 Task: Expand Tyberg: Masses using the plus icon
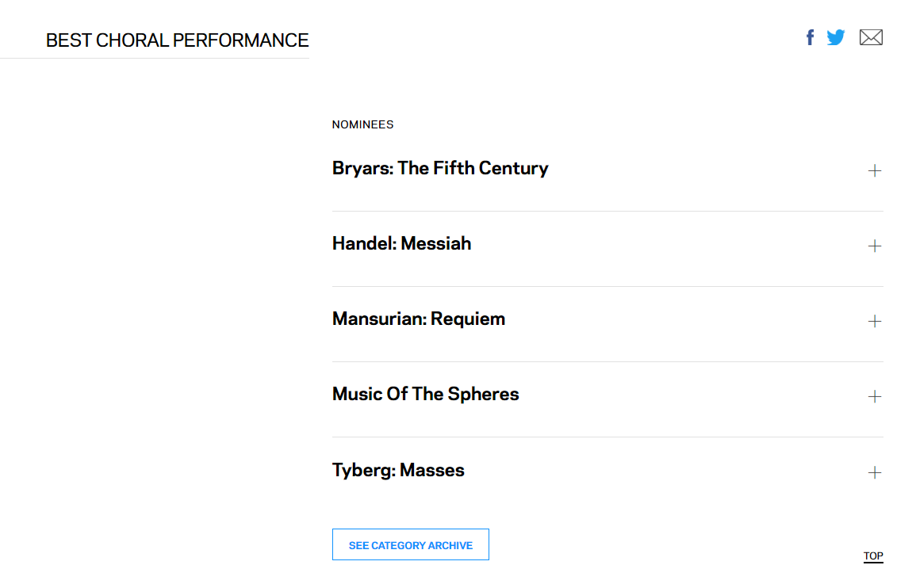pos(875,472)
